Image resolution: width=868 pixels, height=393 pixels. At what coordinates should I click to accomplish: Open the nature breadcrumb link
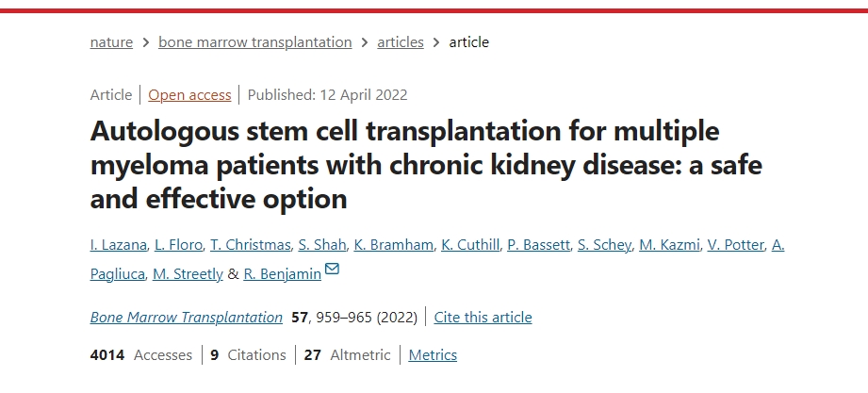coord(110,42)
